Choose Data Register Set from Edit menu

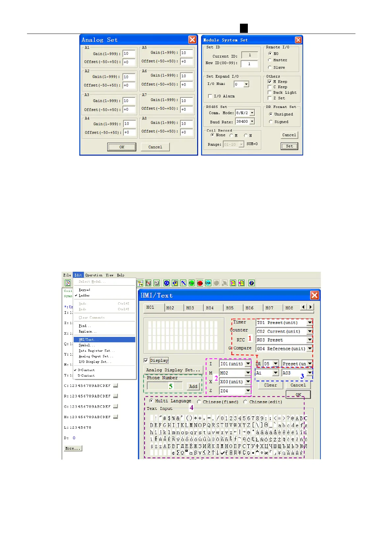96,351
